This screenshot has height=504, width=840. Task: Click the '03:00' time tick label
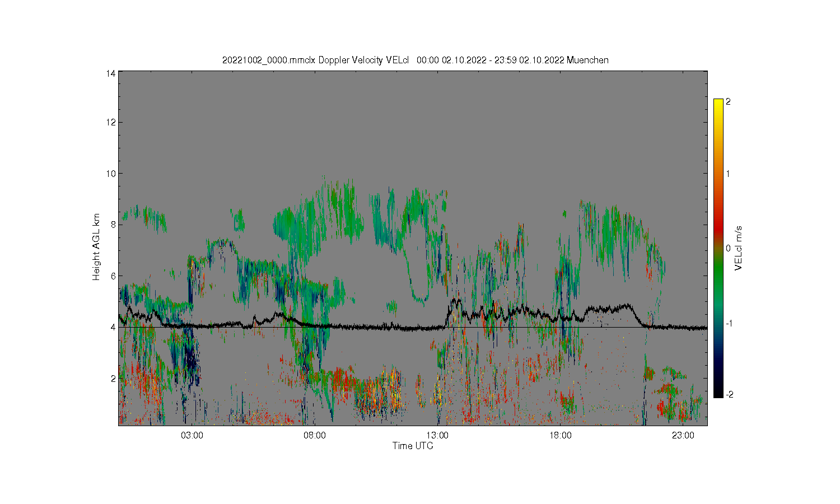[x=192, y=435]
